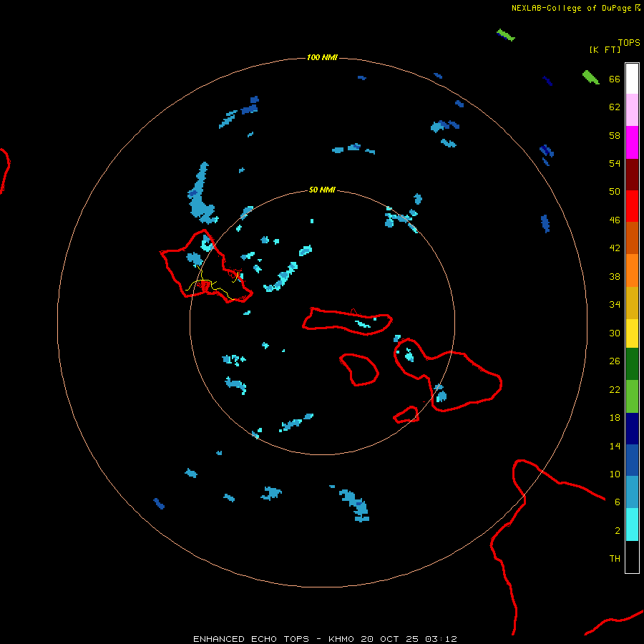644x644 pixels.
Task: Click the '2' legend tick label
Action: 618,531
